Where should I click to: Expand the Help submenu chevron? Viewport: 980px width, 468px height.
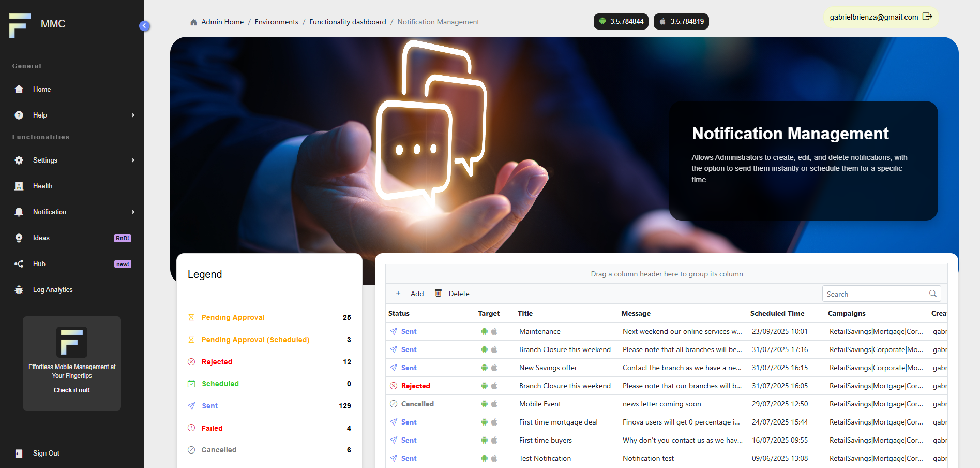pyautogui.click(x=133, y=115)
